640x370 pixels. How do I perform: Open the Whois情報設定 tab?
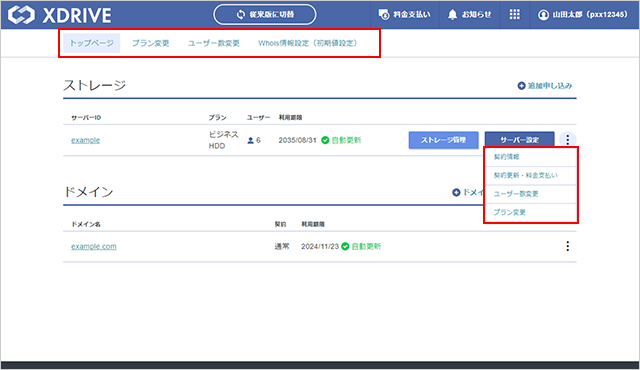pyautogui.click(x=308, y=43)
